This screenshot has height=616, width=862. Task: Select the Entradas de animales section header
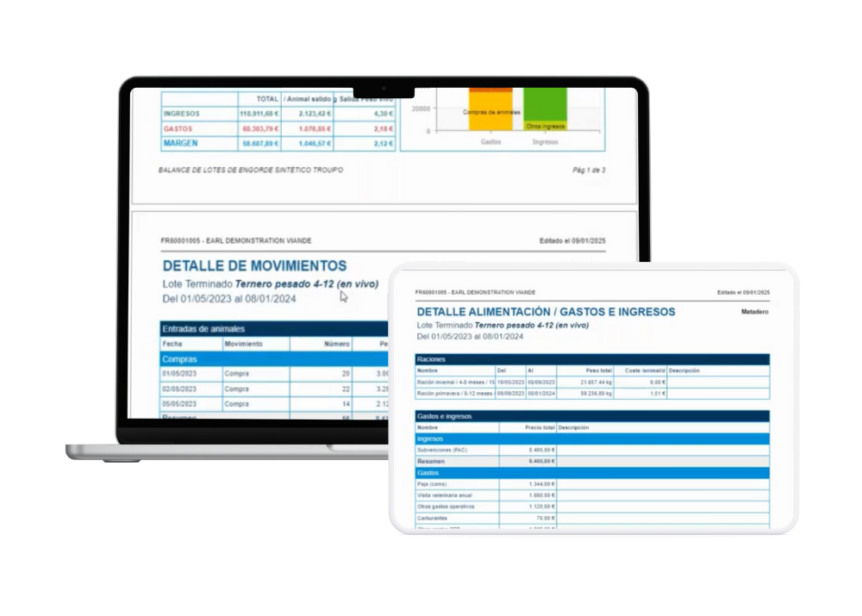pos(203,328)
